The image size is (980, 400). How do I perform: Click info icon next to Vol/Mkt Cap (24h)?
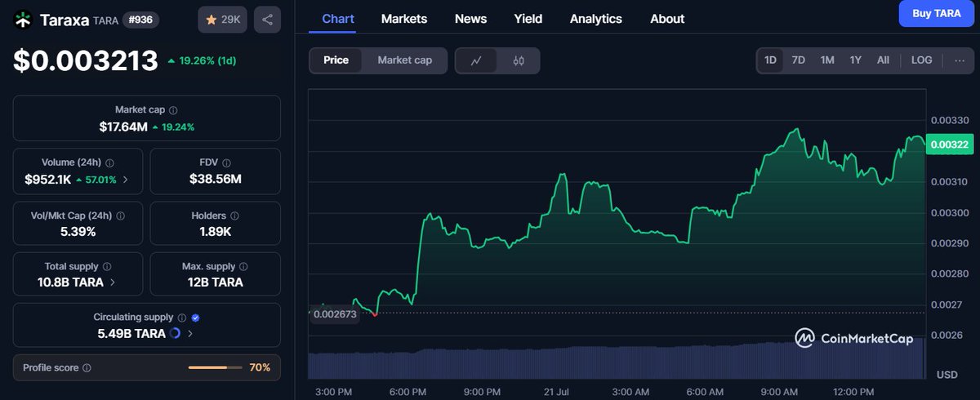coord(121,216)
